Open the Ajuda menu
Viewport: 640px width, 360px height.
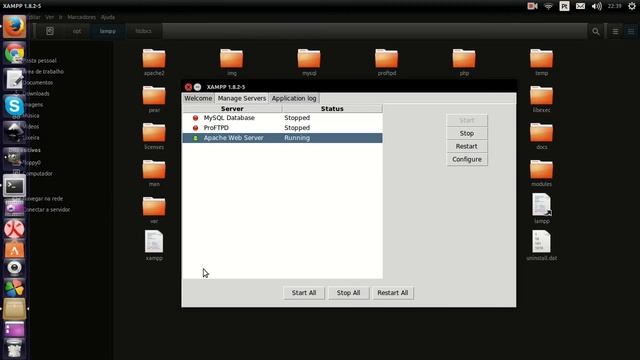click(108, 17)
